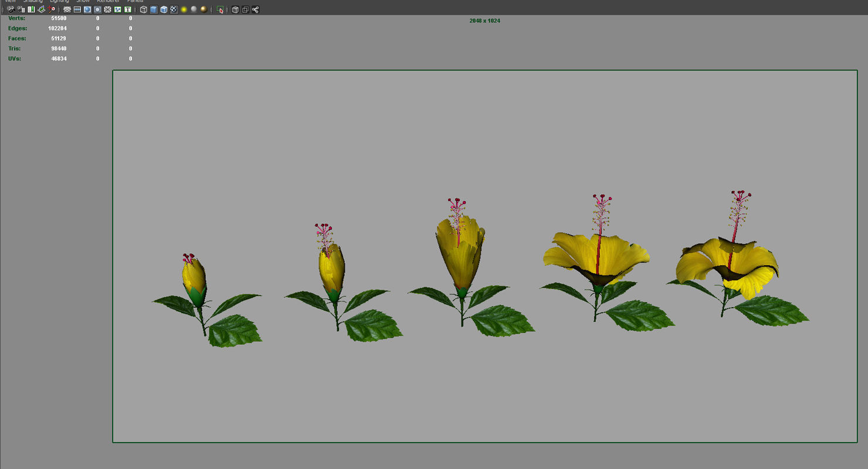
Task: Click the Select Camera icon
Action: point(11,9)
